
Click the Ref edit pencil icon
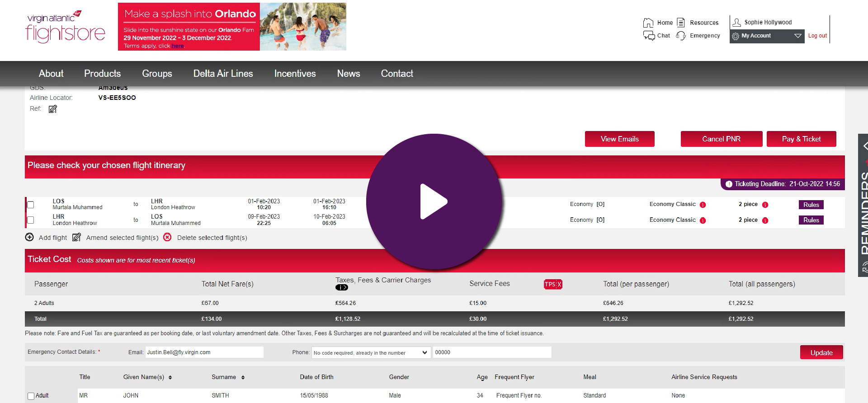coord(53,109)
